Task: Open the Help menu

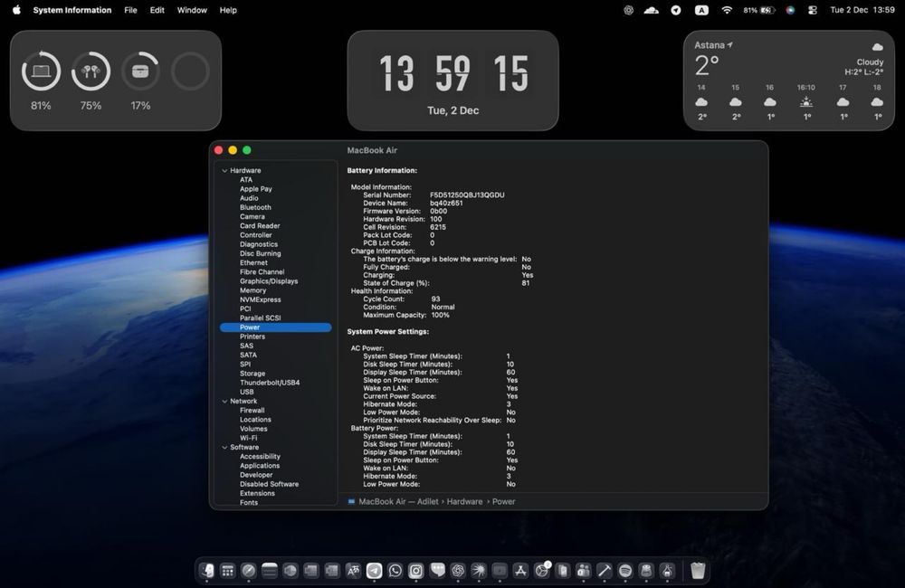Action: [x=228, y=10]
